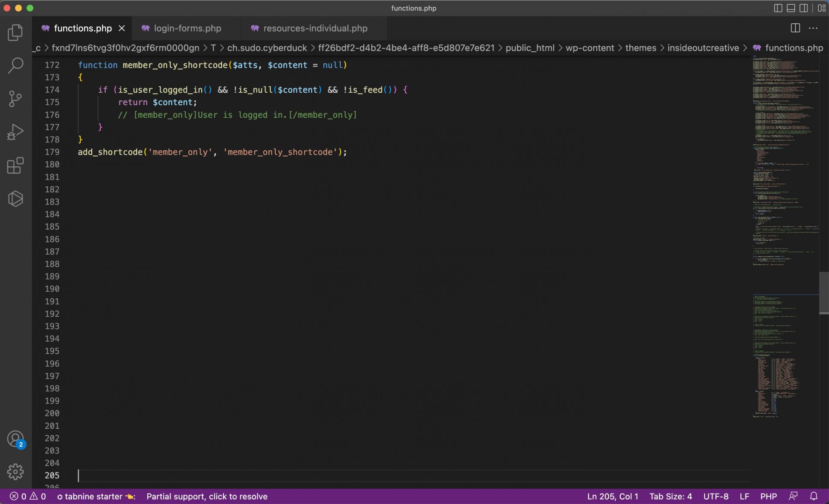Open the Tabnine hexagon sidebar icon
Screen dimensions: 829x504
16,198
